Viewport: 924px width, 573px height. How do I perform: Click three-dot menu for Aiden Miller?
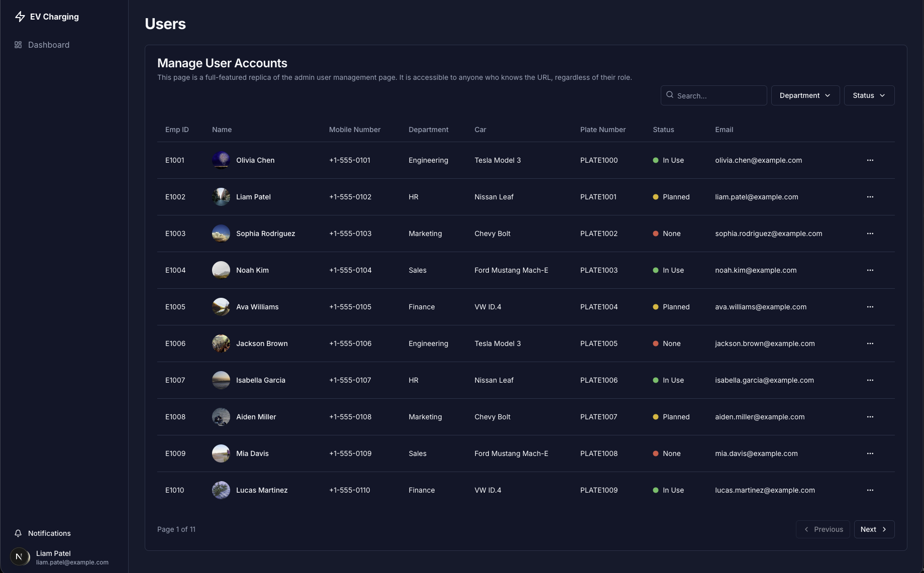coord(870,417)
